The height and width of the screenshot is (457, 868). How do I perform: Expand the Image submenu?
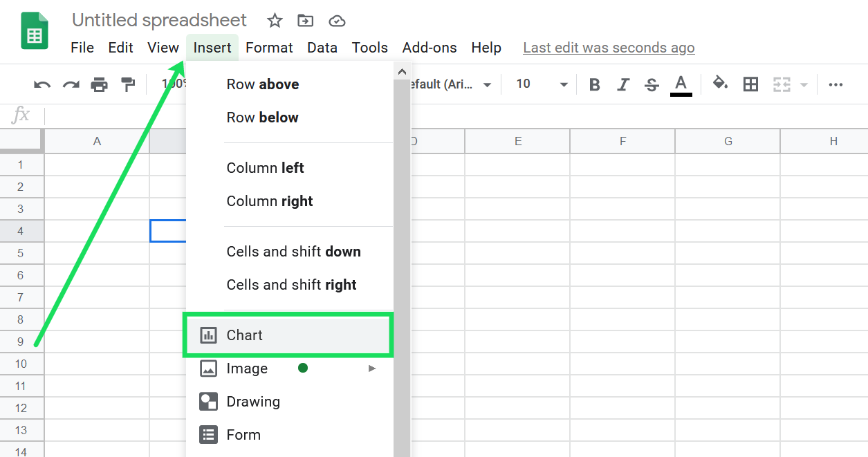(x=371, y=369)
